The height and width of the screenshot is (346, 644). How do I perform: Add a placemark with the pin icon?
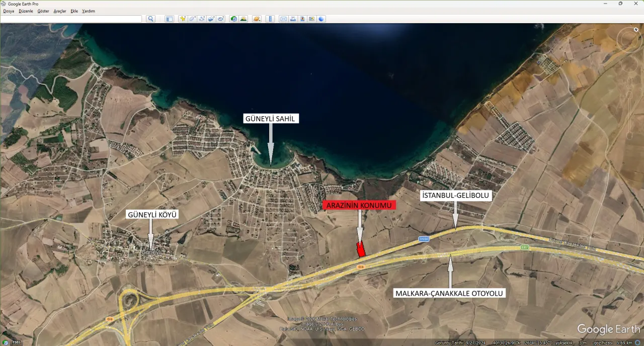click(183, 19)
